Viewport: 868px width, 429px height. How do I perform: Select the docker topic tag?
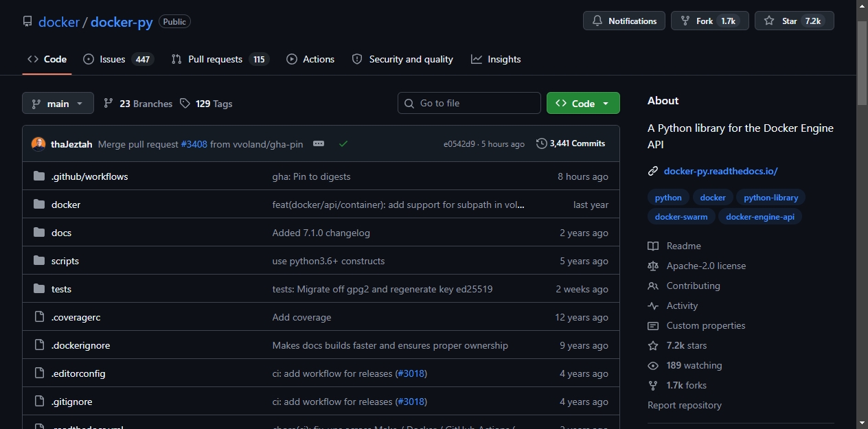pos(713,198)
